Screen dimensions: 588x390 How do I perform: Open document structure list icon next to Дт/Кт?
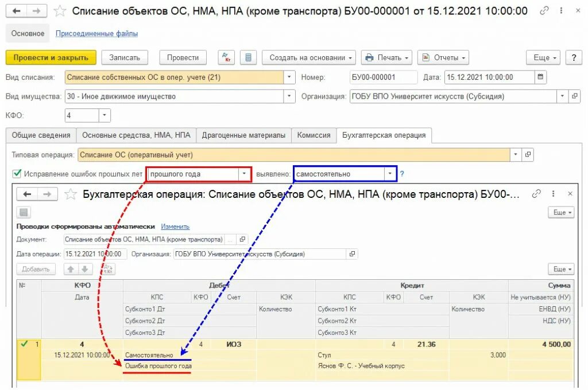248,58
